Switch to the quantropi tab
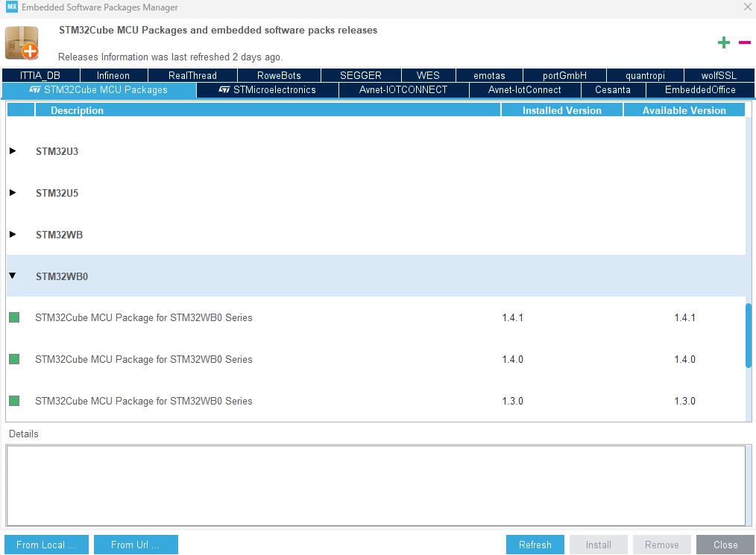 pyautogui.click(x=645, y=76)
